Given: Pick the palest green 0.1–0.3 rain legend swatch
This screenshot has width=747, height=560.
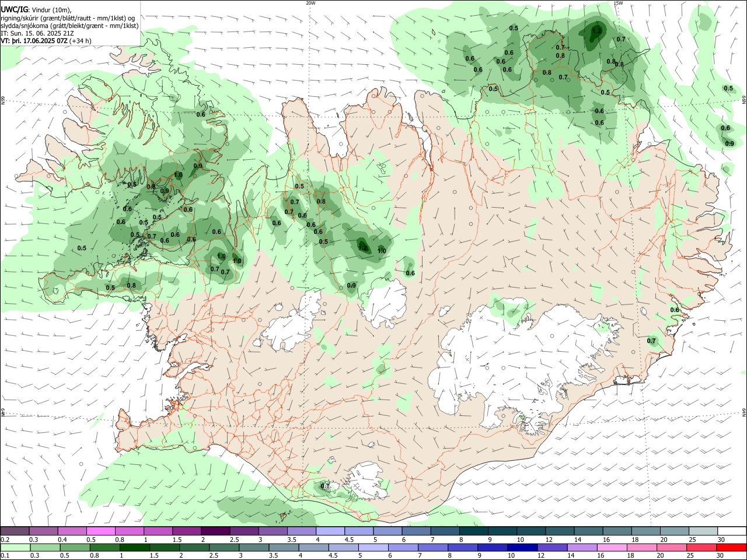Looking at the screenshot, I should point(16,548).
